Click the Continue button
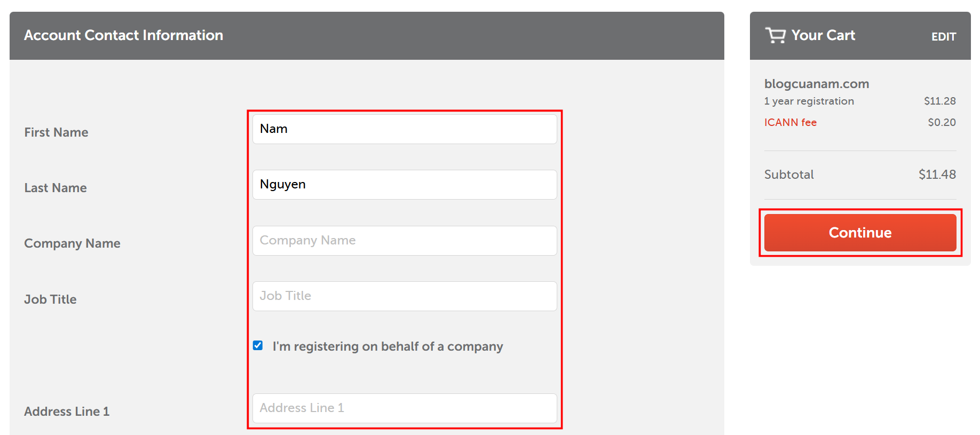980x435 pixels. coord(859,233)
